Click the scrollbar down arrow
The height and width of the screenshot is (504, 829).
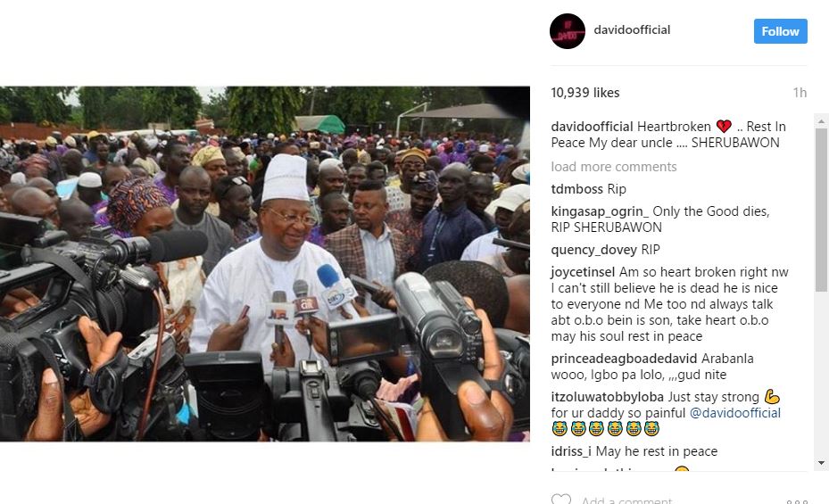(x=821, y=463)
